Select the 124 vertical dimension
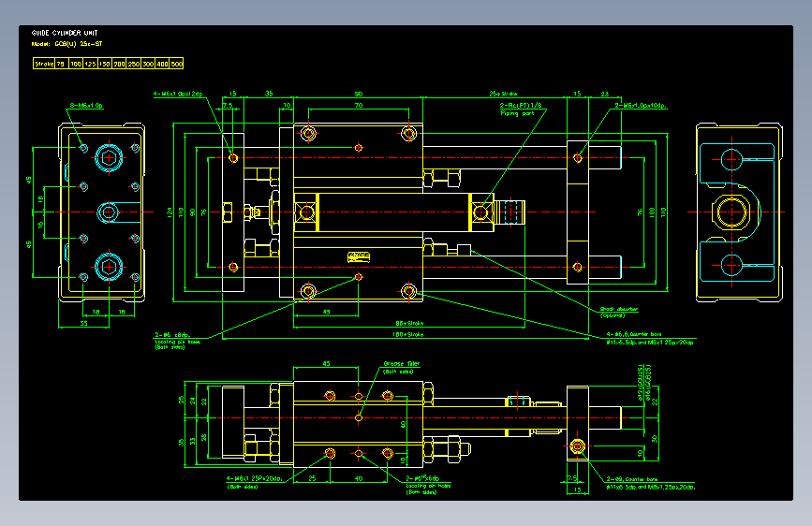The height and width of the screenshot is (526, 812). [170, 212]
